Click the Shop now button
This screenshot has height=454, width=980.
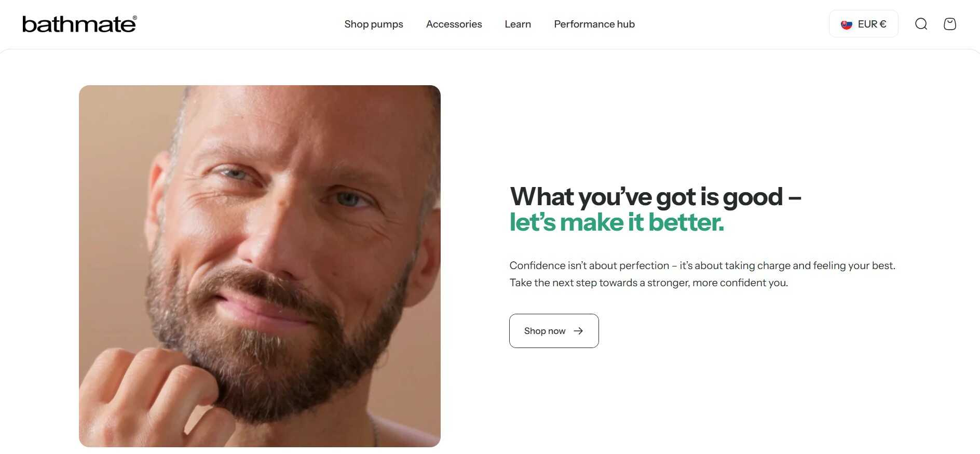(x=553, y=331)
